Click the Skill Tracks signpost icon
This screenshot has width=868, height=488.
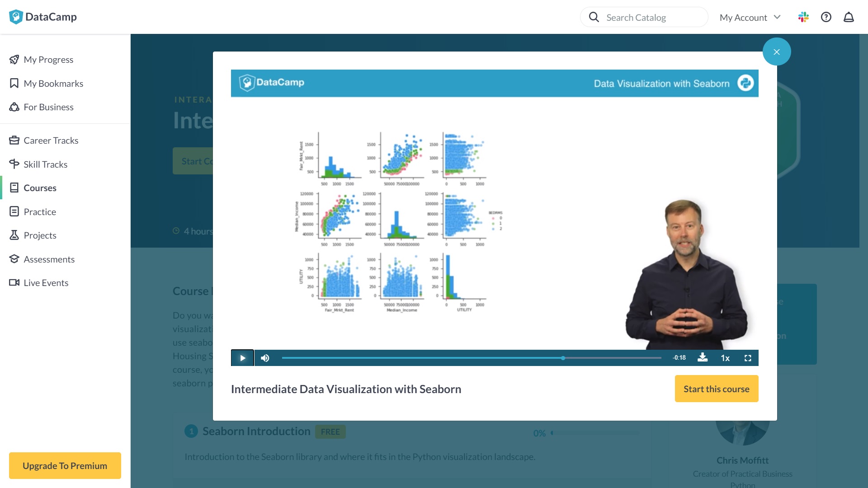click(x=14, y=164)
